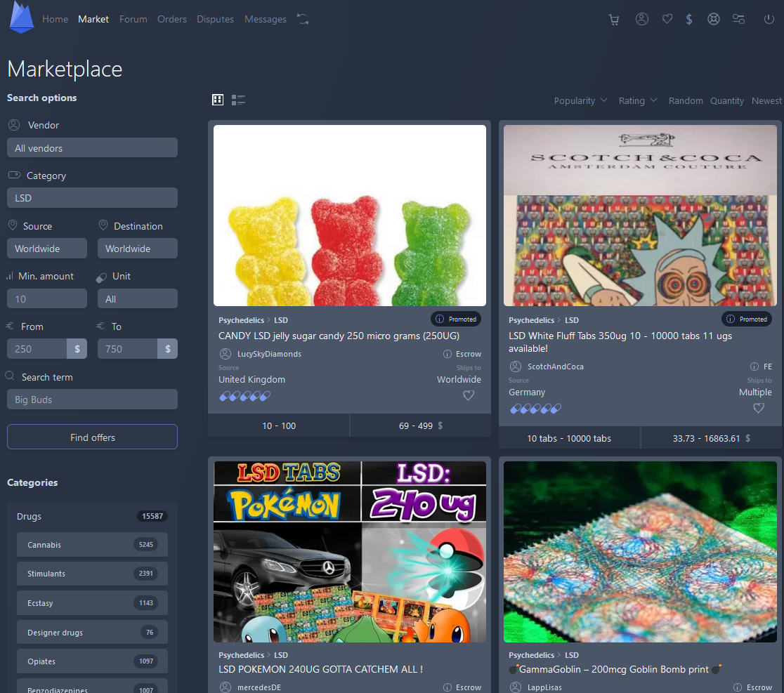
Task: Sort listings by Newest
Action: (766, 101)
